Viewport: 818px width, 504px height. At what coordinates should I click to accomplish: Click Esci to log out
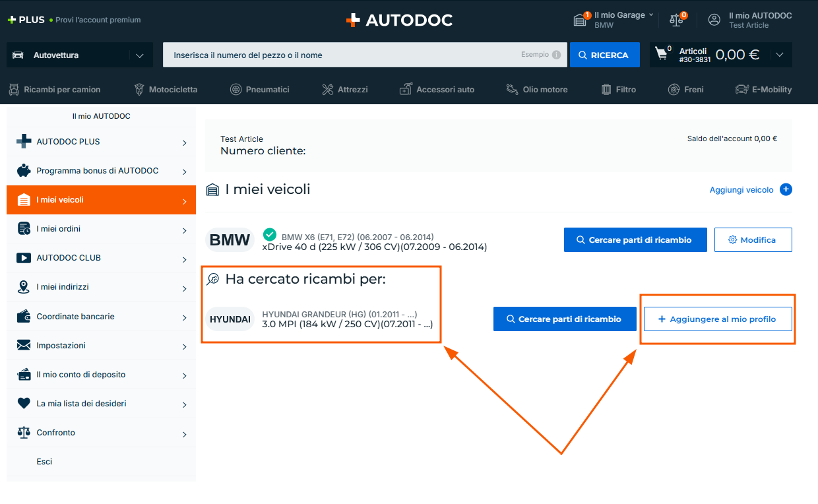(44, 462)
